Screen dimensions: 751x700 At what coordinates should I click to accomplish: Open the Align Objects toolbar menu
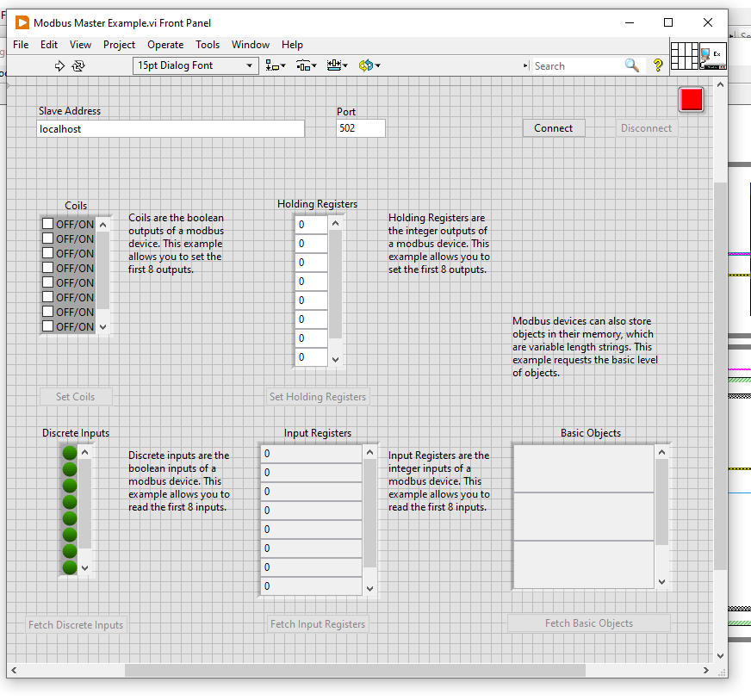pyautogui.click(x=276, y=65)
